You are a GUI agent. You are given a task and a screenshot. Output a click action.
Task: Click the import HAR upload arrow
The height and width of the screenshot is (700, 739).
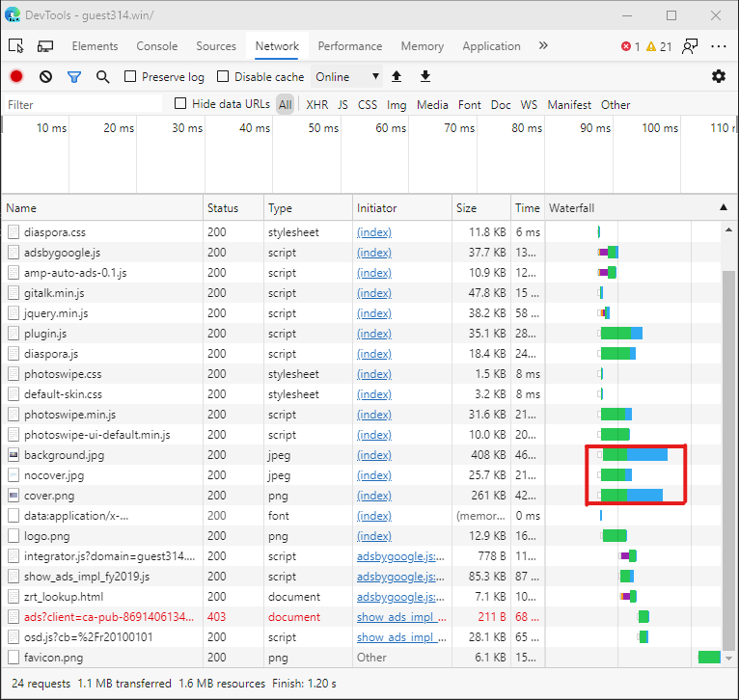click(397, 76)
